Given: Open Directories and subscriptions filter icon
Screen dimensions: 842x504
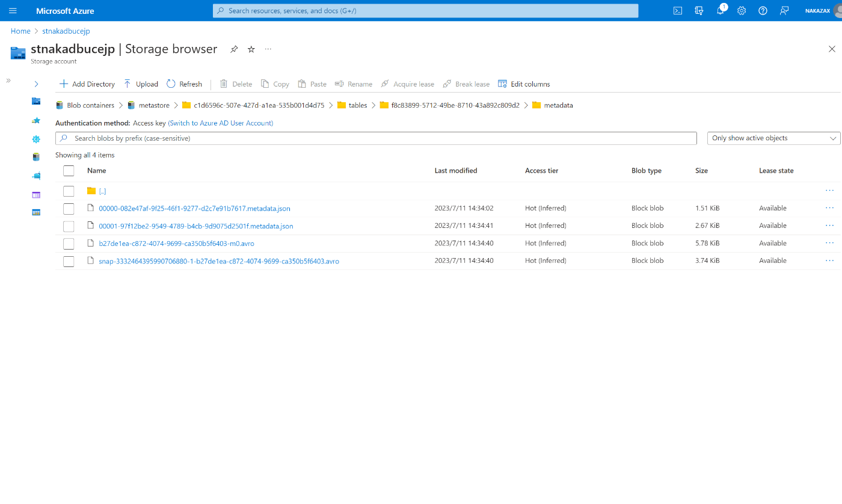Looking at the screenshot, I should coord(699,11).
